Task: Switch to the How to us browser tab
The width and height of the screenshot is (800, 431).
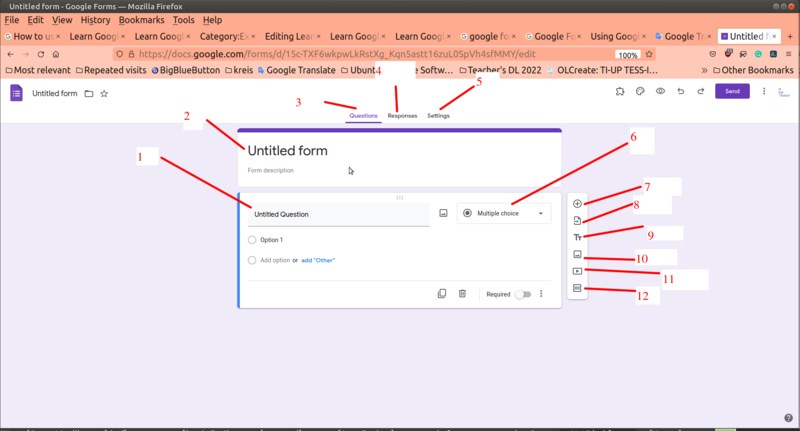Action: coord(33,36)
